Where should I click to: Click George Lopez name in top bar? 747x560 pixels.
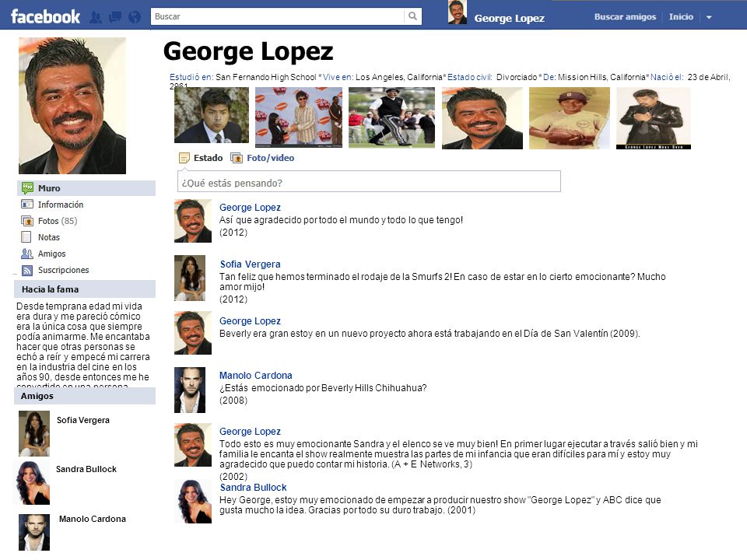pyautogui.click(x=509, y=19)
